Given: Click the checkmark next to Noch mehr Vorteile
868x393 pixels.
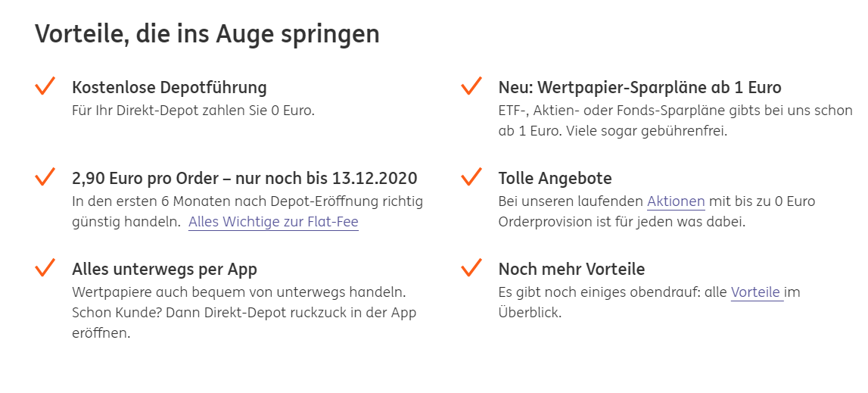Looking at the screenshot, I should click(471, 267).
